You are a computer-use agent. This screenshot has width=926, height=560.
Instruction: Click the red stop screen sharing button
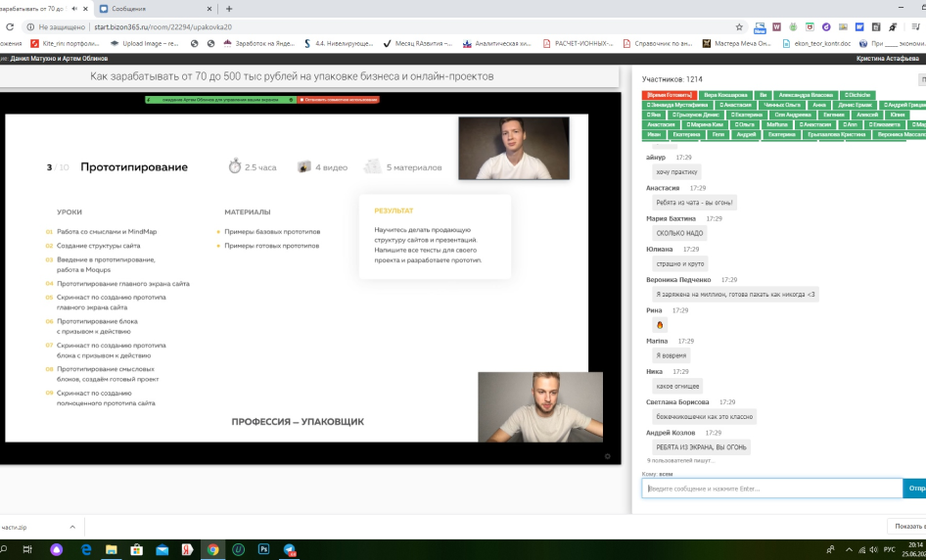(339, 100)
